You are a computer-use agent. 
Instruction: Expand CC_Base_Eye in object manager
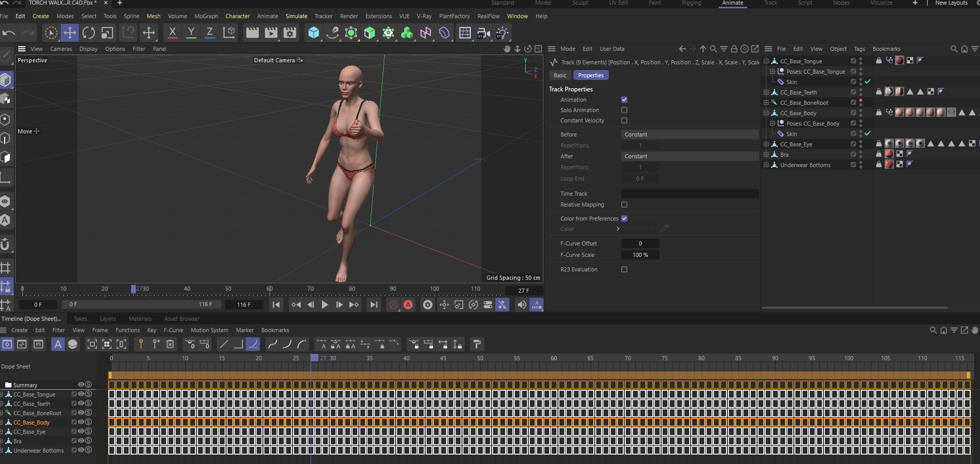766,144
